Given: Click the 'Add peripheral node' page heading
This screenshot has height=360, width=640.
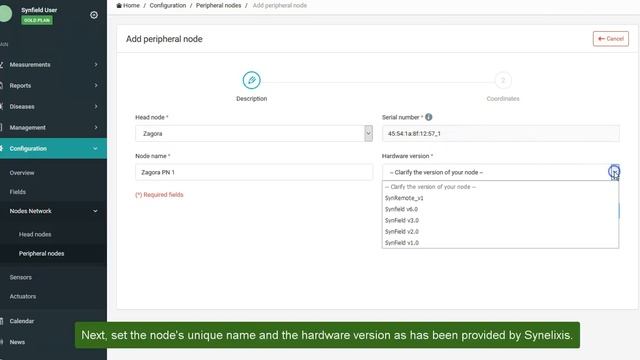Looking at the screenshot, I should pos(164,39).
